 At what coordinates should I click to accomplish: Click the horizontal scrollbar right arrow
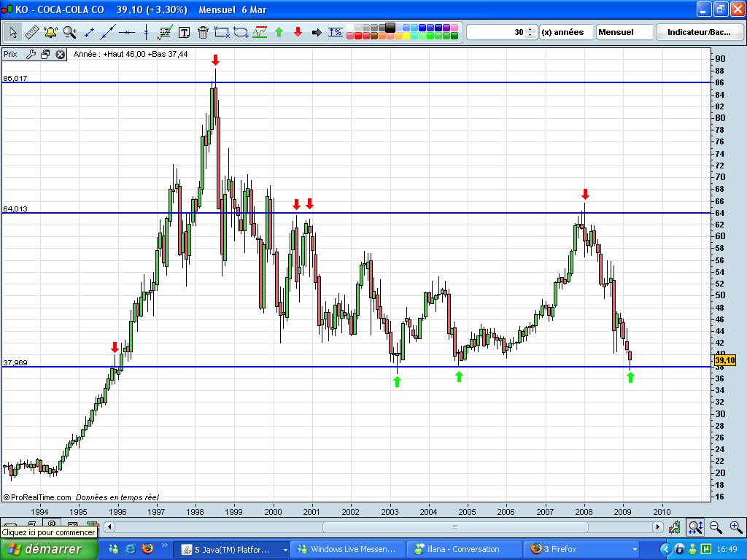657,526
